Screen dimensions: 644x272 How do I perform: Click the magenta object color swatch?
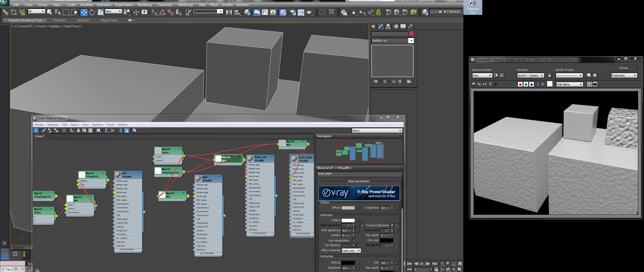tap(412, 34)
